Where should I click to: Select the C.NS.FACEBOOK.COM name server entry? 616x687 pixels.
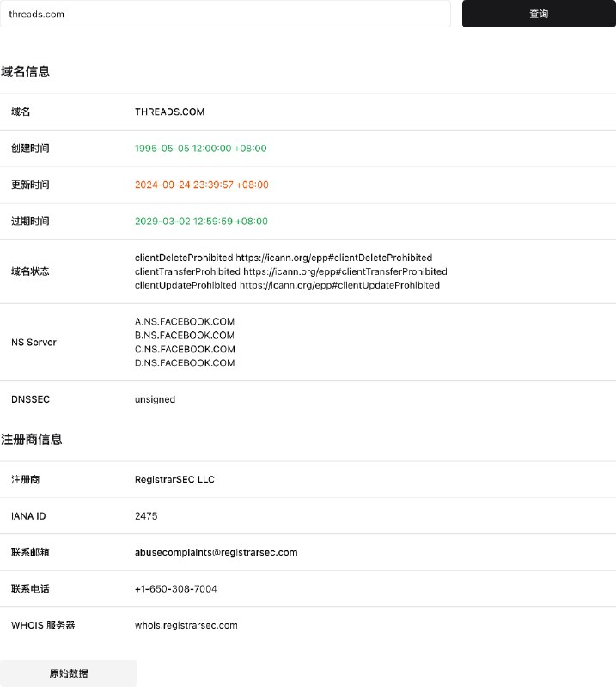[185, 350]
